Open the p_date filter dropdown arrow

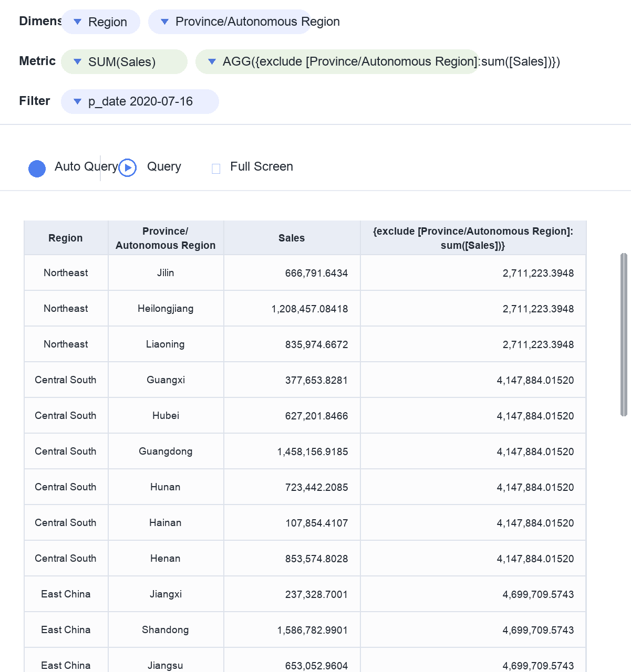pos(78,102)
